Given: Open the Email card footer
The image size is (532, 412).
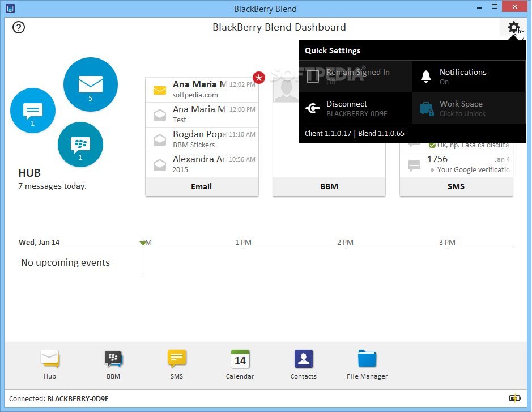Looking at the screenshot, I should (x=202, y=186).
